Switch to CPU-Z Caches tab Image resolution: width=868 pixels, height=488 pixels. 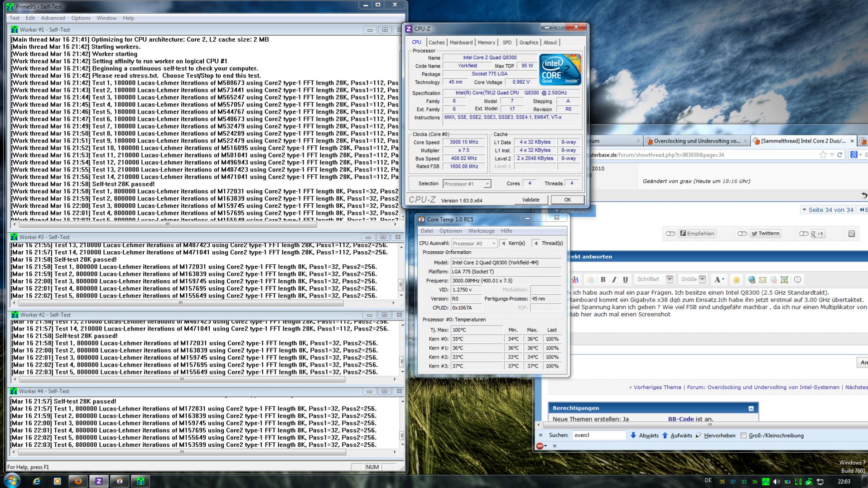coord(436,43)
